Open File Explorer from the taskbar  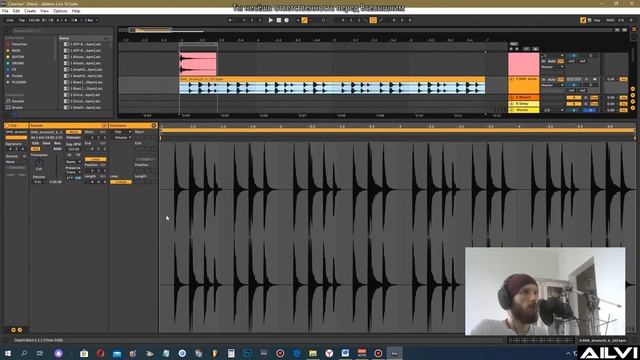click(x=313, y=353)
